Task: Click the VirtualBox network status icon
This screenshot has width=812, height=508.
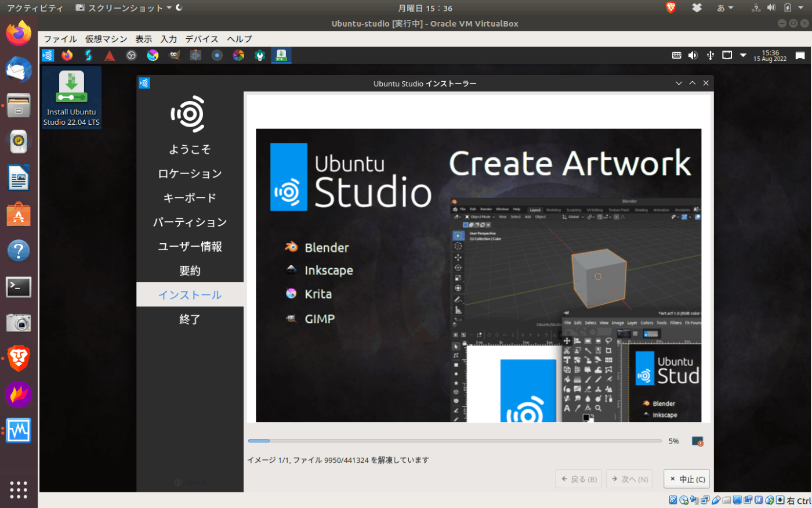Action: pyautogui.click(x=705, y=500)
